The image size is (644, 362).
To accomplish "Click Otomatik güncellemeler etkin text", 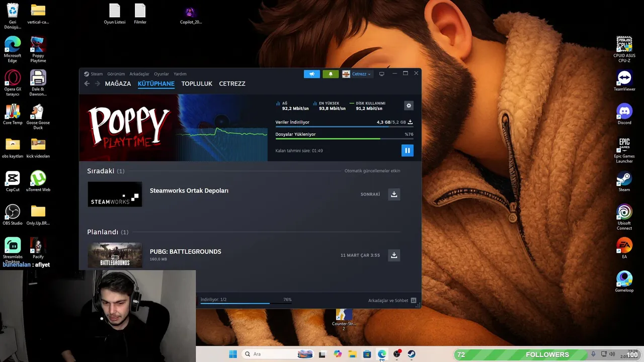I will tap(372, 171).
